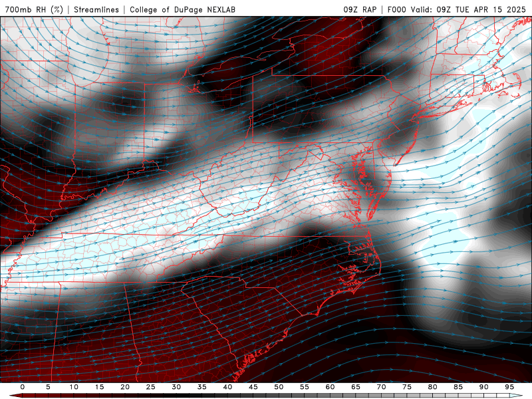Click the '40' legend value
Image resolution: width=532 pixels, height=399 pixels.
227,387
